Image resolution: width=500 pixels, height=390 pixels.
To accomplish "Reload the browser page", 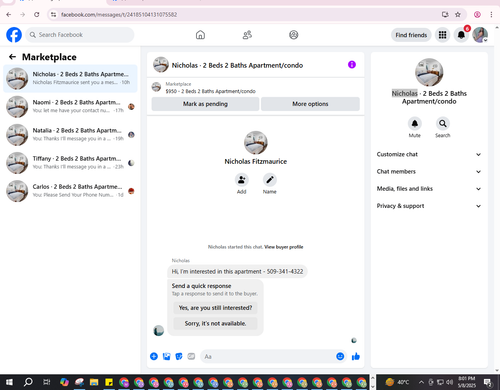I will [x=37, y=14].
